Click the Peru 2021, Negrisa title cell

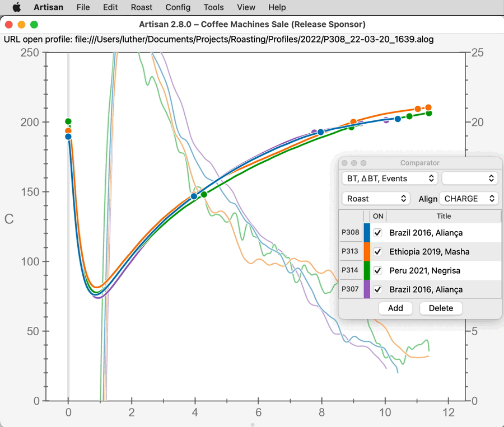(444, 270)
